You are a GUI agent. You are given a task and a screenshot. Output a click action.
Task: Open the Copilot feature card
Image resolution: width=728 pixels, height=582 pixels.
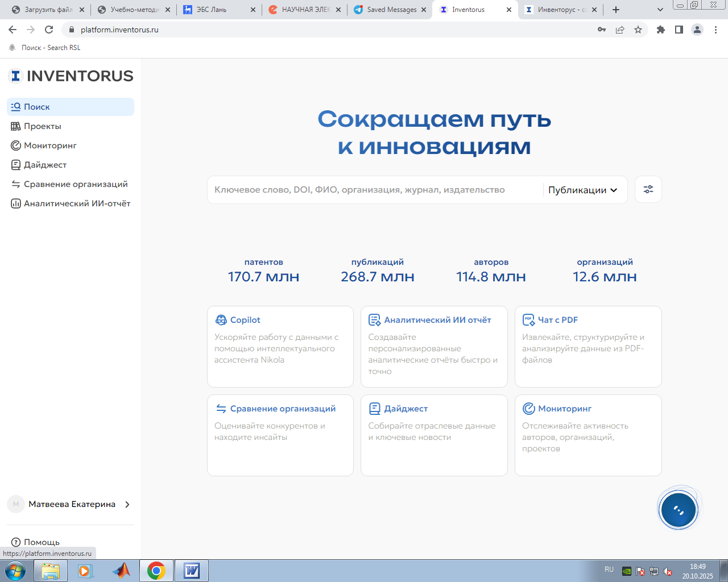[280, 346]
